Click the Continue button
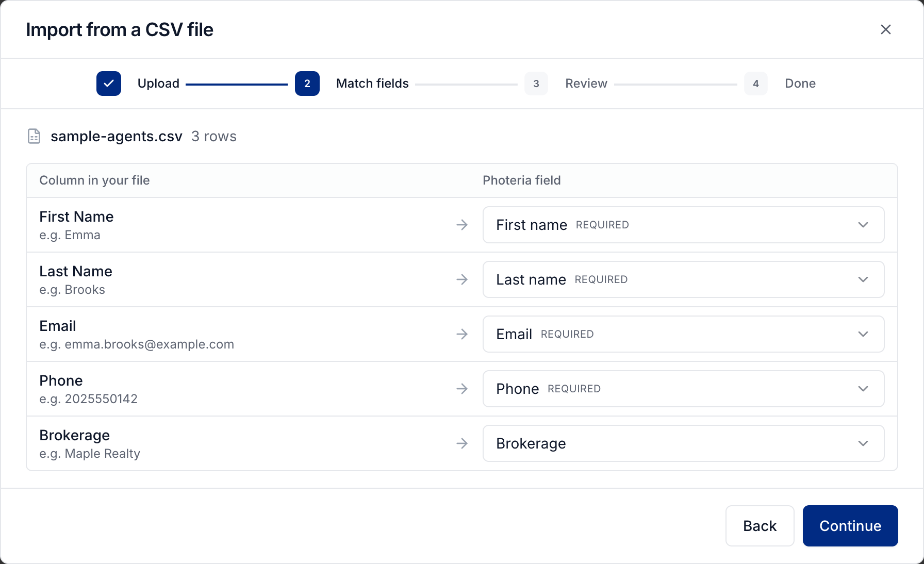Screen dimensions: 924x564 (x=850, y=526)
